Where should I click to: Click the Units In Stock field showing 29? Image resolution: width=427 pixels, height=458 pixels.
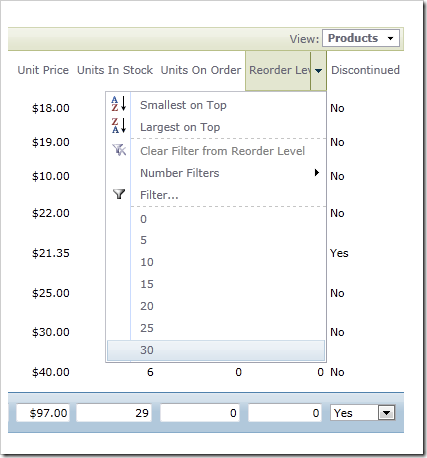[x=114, y=413]
